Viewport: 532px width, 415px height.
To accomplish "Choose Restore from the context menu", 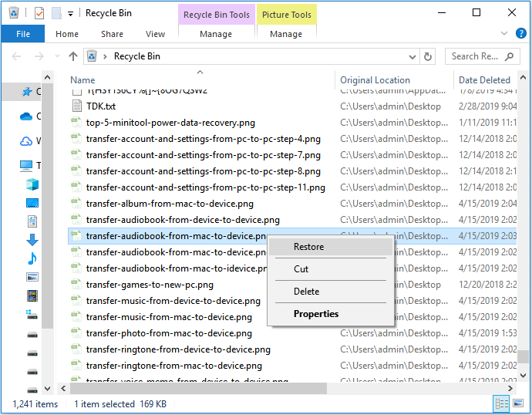I will pos(308,247).
